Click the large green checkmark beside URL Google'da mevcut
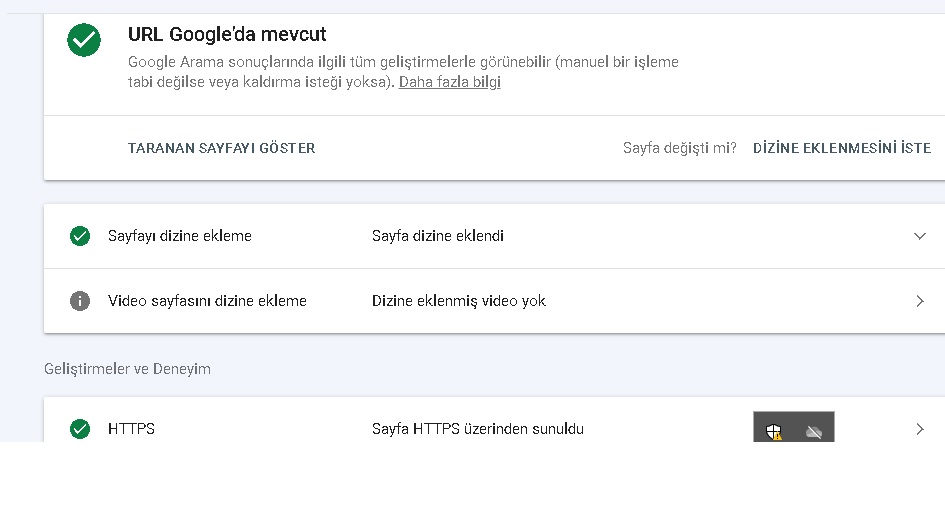This screenshot has width=945, height=512. point(84,40)
